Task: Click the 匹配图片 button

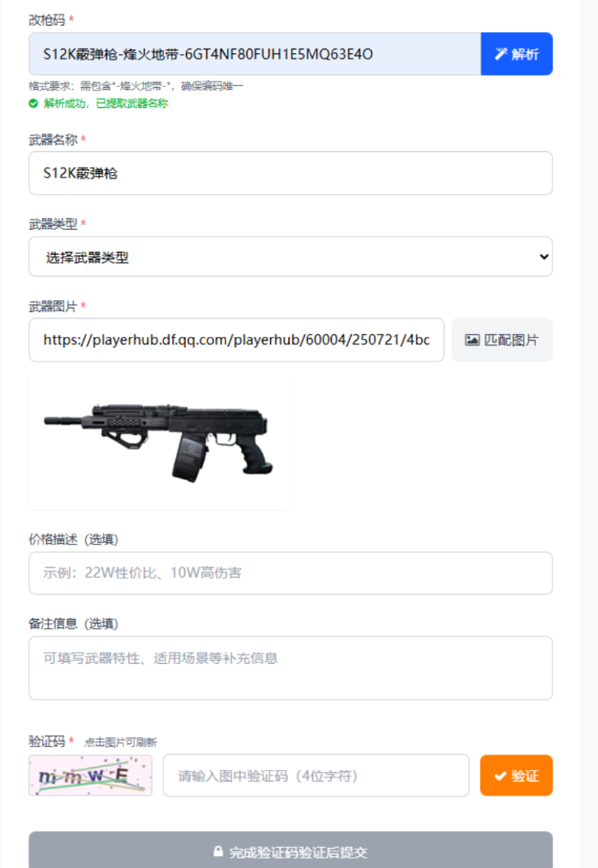Action: coord(502,340)
